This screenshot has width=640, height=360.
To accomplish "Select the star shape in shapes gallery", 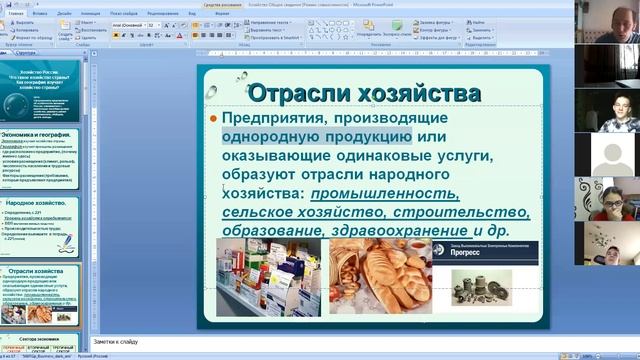I will click(346, 37).
